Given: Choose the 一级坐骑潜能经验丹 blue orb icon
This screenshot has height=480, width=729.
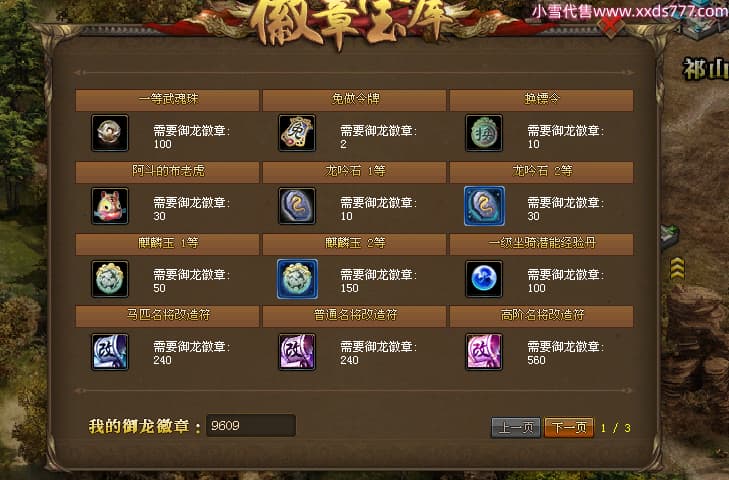Looking at the screenshot, I should point(484,279).
